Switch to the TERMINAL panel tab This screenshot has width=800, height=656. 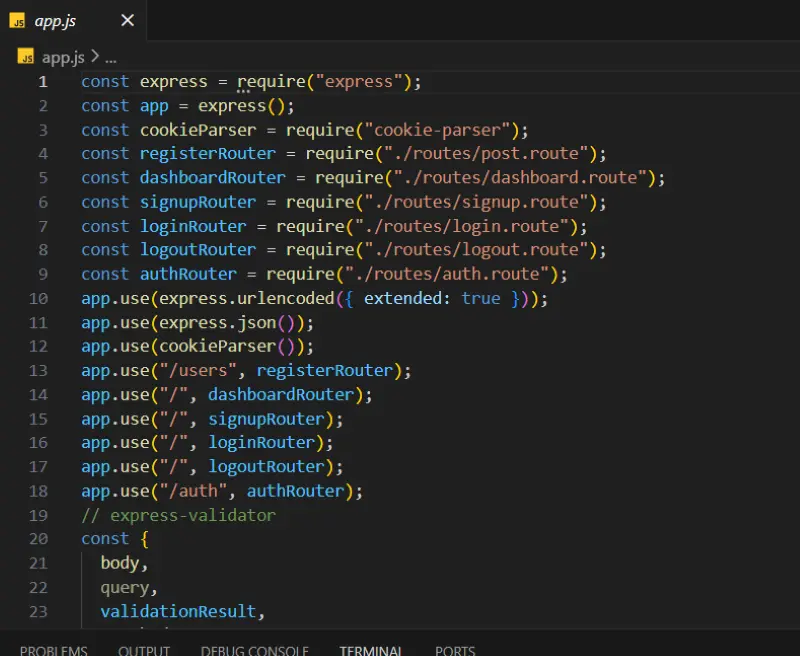point(370,650)
